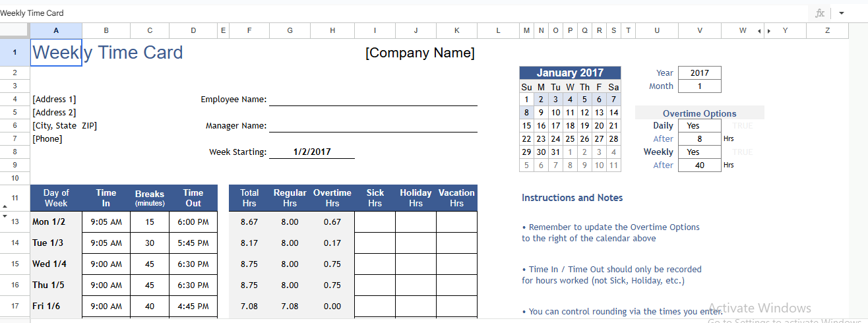Click the Daily overtime Yes cell
The width and height of the screenshot is (868, 323).
(699, 125)
